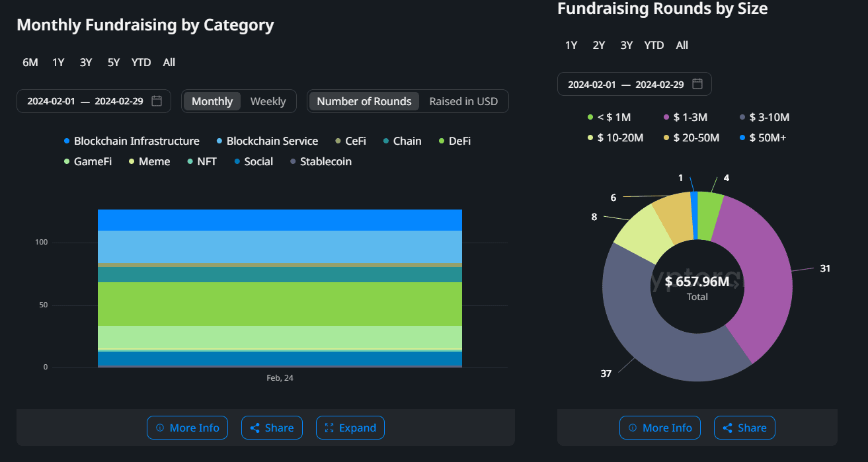
Task: Open the 2024-02-01 start date picker on left chart
Action: (51, 101)
